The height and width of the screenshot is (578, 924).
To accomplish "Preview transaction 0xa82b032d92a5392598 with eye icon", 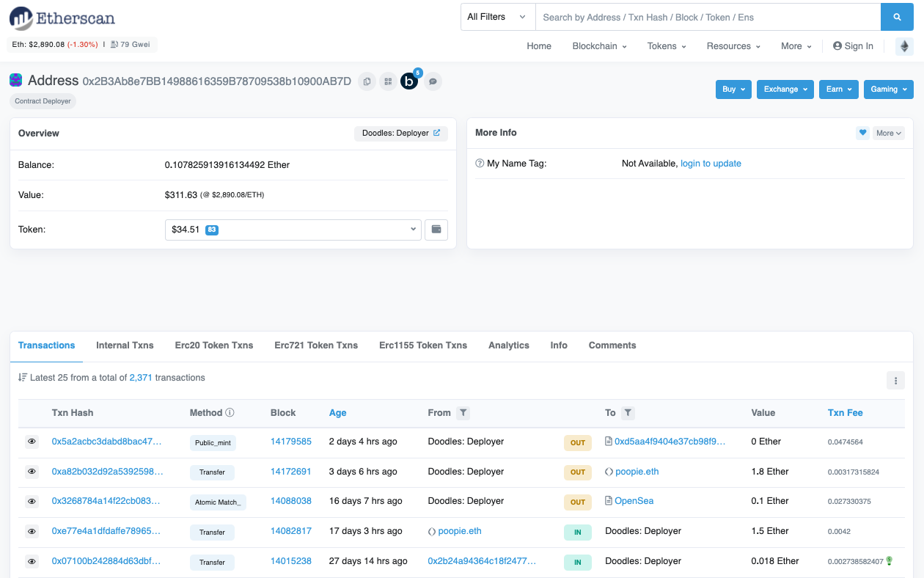I will (x=32, y=472).
